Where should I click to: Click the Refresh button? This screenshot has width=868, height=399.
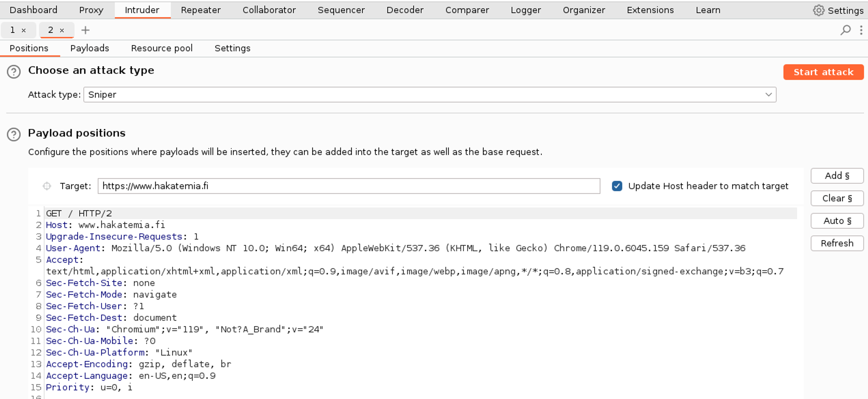[x=837, y=243]
